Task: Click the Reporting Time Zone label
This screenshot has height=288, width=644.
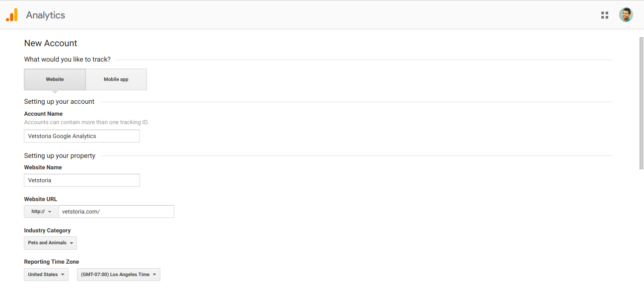Action: coord(51,262)
